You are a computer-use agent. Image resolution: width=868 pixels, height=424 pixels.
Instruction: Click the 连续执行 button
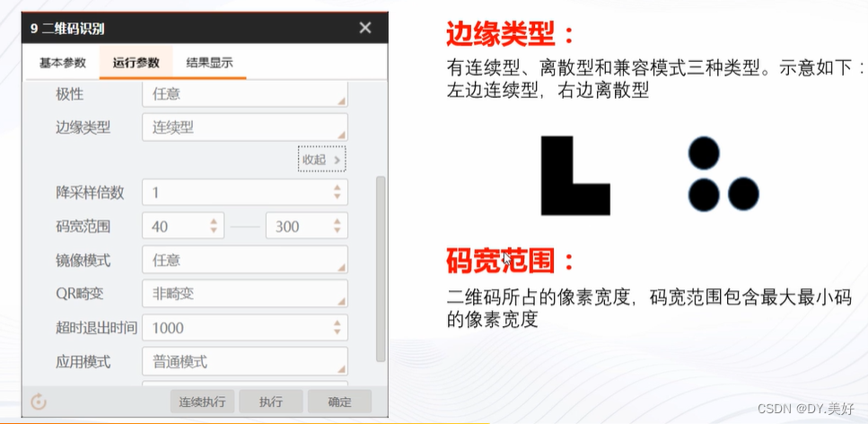click(202, 402)
